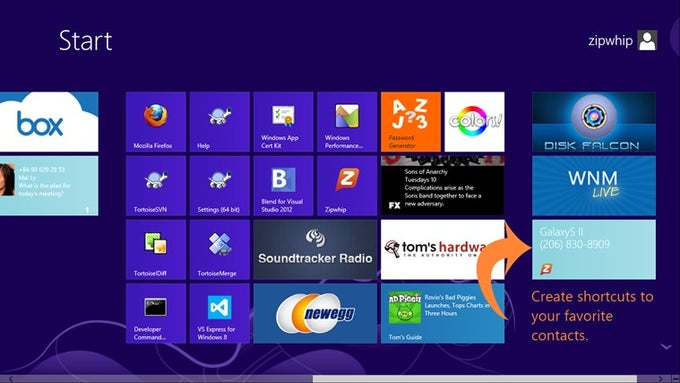Launch TortoiseMerge tile
The width and height of the screenshot is (680, 383).
220,249
